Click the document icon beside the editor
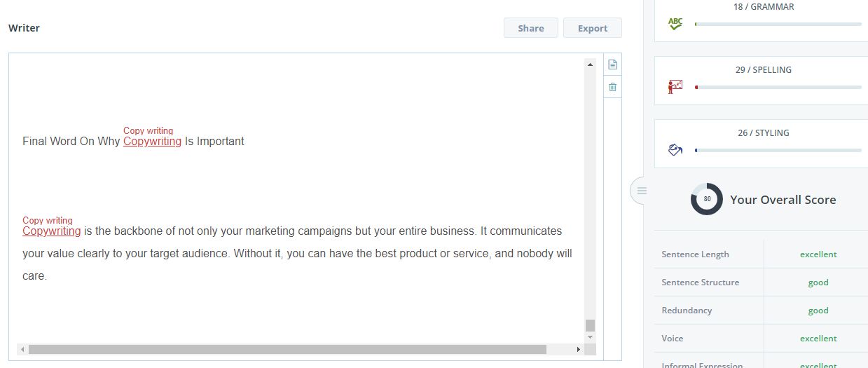Image resolution: width=868 pixels, height=368 pixels. click(x=612, y=65)
